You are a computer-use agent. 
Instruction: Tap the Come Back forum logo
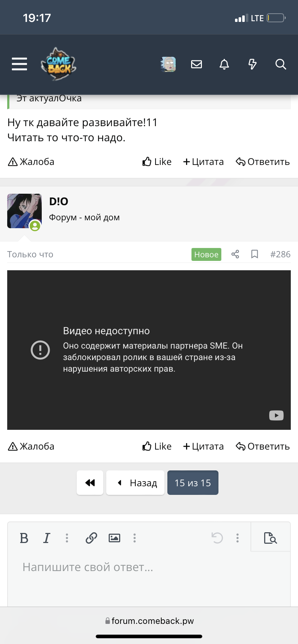coord(58,64)
